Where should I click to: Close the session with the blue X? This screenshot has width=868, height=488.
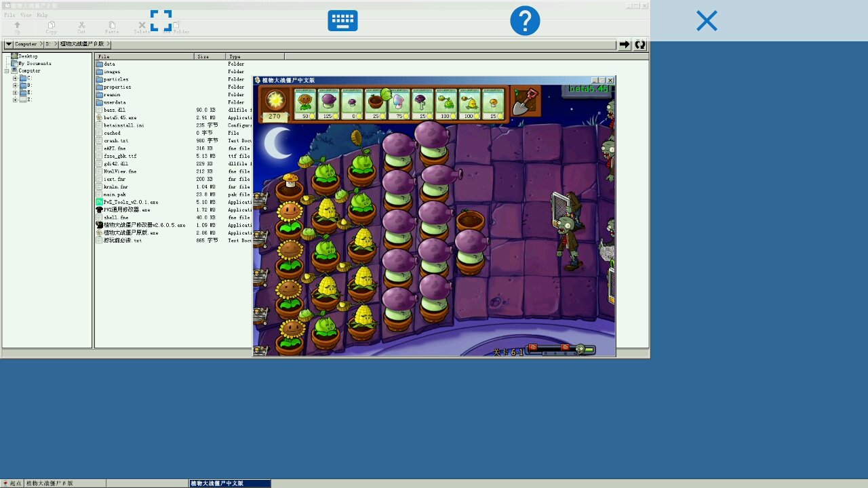[707, 21]
